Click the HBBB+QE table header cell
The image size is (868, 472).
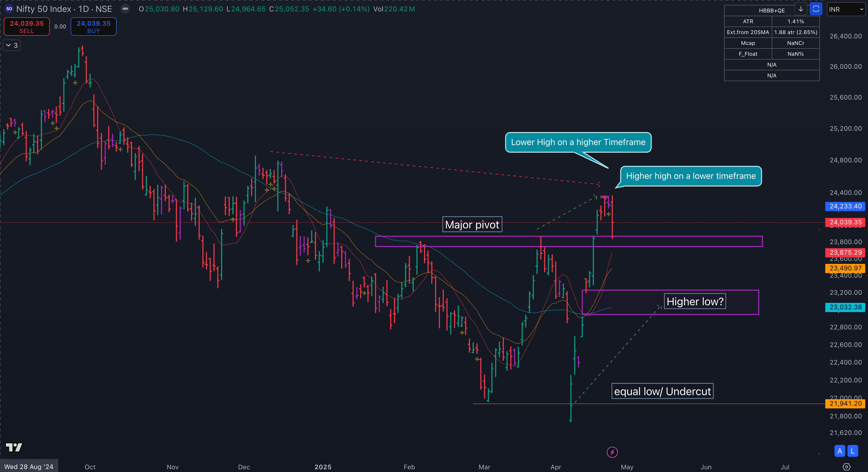[772, 11]
